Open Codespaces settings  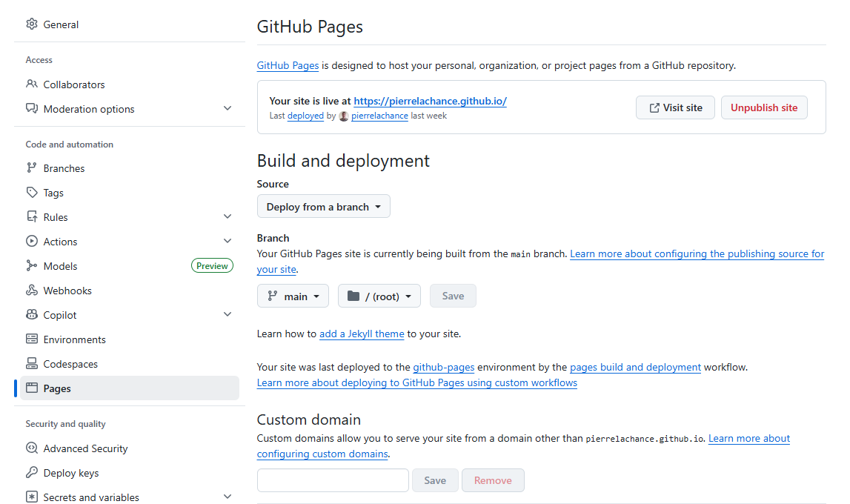click(x=129, y=364)
